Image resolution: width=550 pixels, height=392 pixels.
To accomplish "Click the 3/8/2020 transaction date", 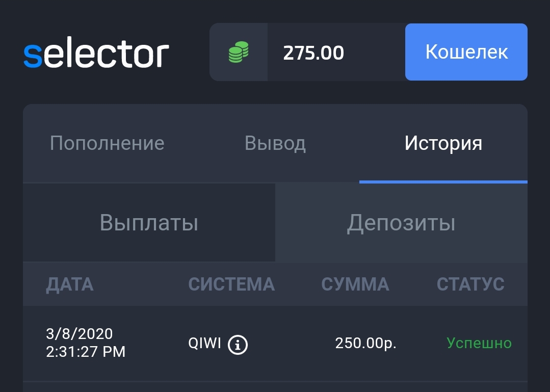I will point(79,334).
